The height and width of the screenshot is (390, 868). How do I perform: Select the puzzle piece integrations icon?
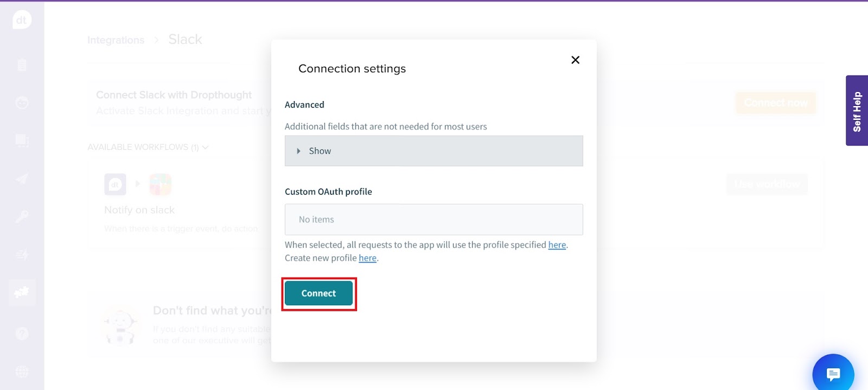(22, 293)
